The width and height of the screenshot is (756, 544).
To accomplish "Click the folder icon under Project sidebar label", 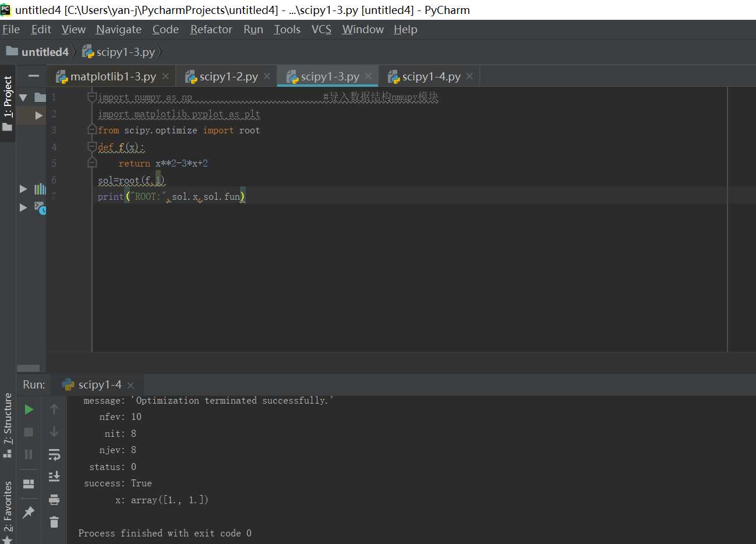I will pyautogui.click(x=8, y=126).
